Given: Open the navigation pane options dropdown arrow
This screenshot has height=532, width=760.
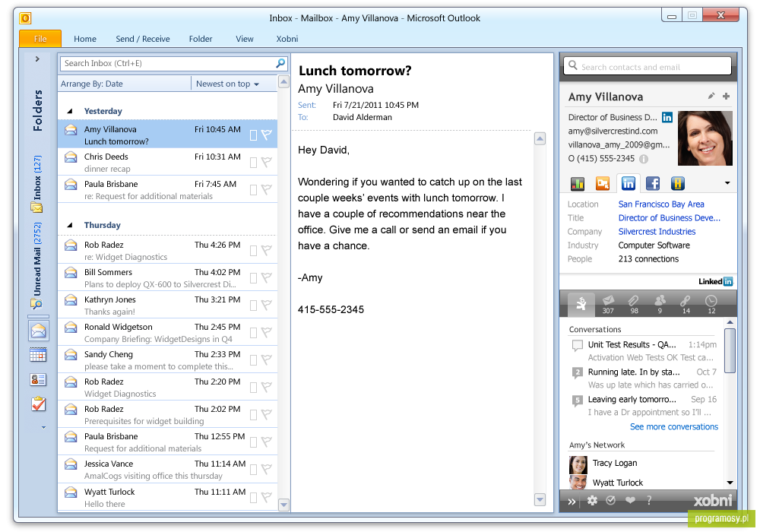Looking at the screenshot, I should click(43, 427).
